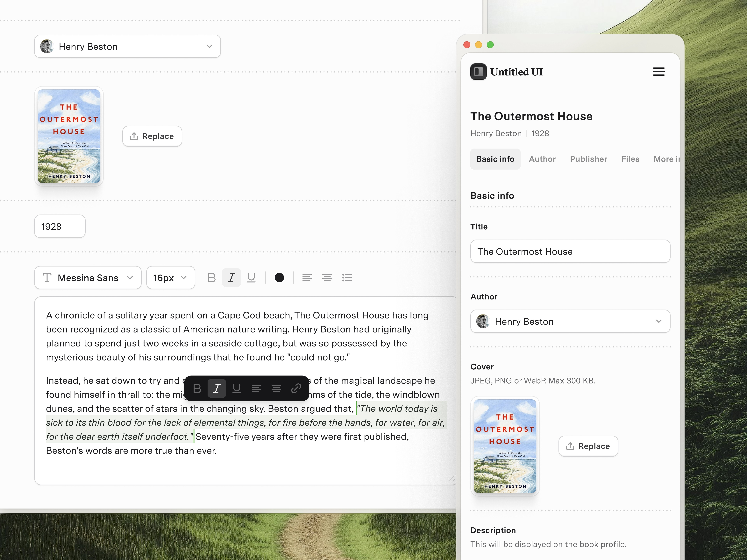Toggle underline in the main editor toolbar
747x560 pixels.
coord(251,278)
